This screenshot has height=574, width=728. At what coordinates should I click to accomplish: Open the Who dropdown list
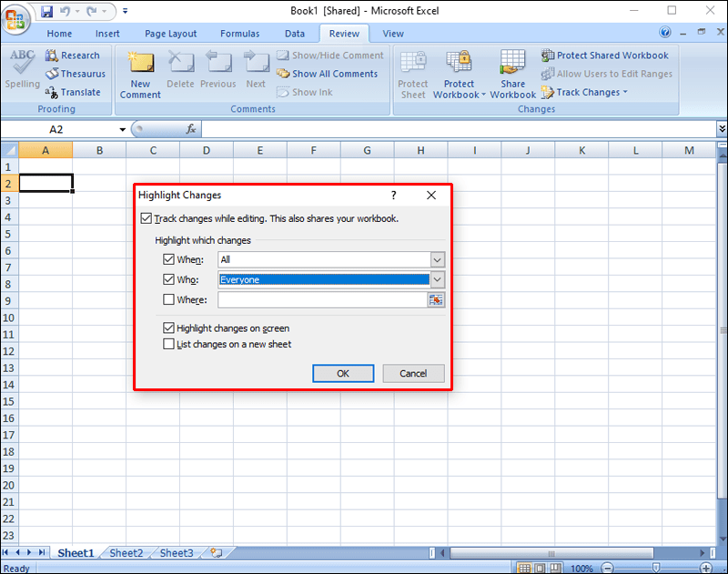[x=437, y=280]
